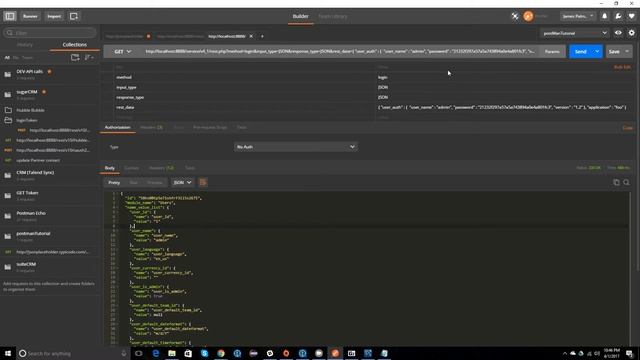
Task: Click the Windows taskbar search box
Action: click(x=73, y=353)
